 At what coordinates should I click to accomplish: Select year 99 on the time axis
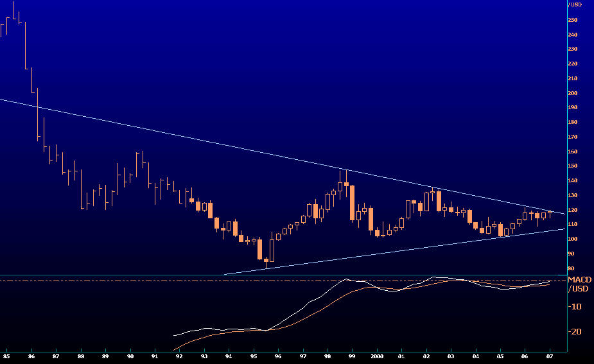click(352, 356)
